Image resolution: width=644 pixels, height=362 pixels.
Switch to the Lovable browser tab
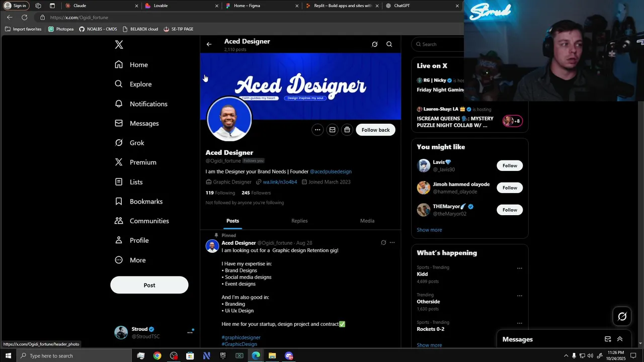[x=182, y=6]
